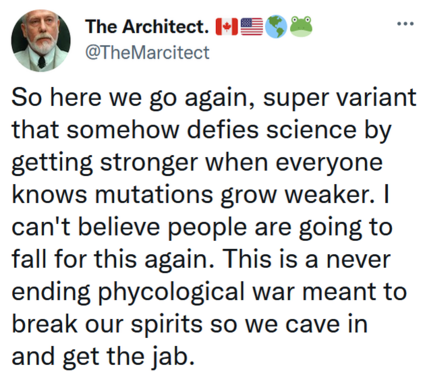Click the bearded man profile avatar

(41, 40)
